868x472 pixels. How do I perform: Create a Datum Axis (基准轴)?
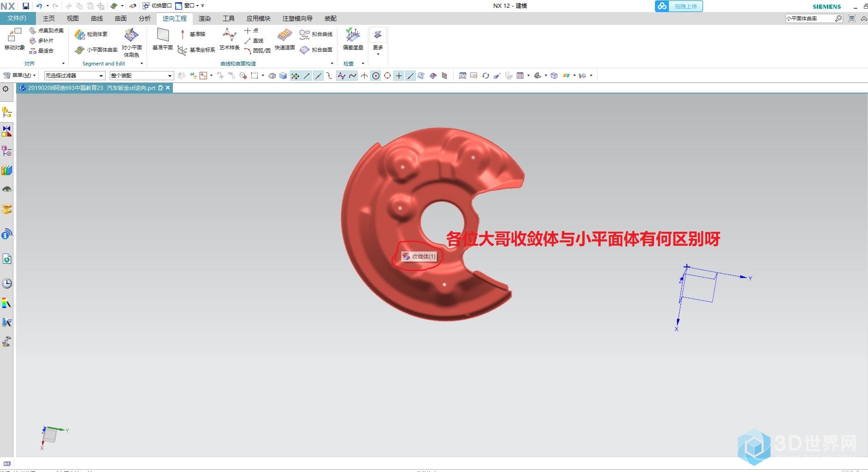tap(192, 34)
